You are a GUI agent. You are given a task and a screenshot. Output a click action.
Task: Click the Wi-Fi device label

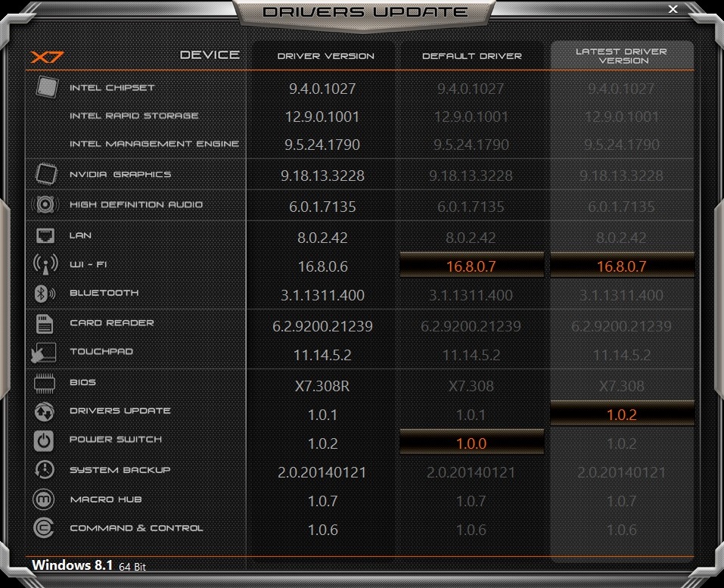coord(89,264)
